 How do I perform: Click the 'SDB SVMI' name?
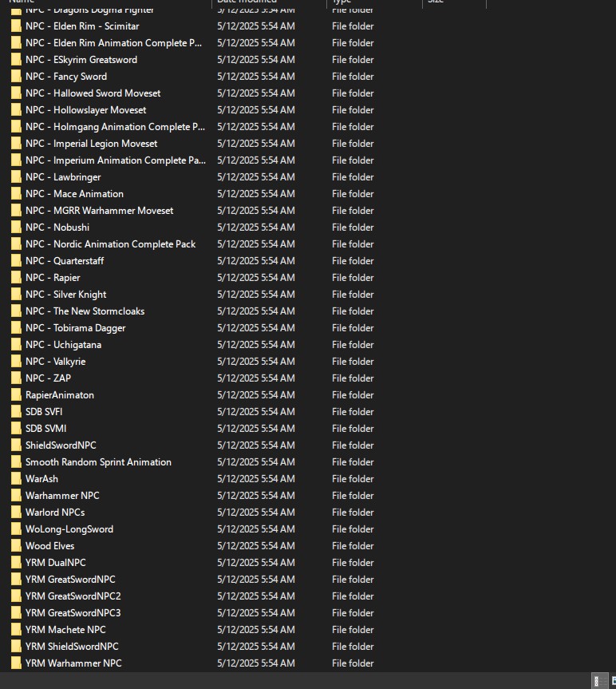45,429
